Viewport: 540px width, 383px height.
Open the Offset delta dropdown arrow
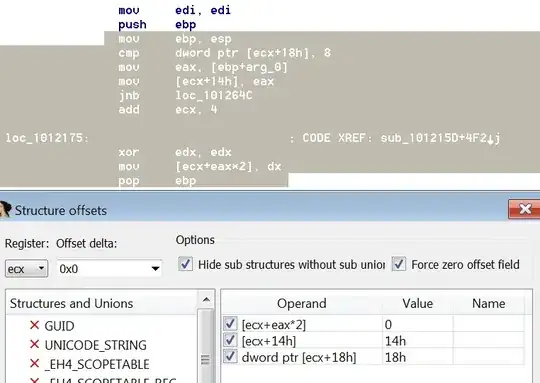(x=155, y=269)
